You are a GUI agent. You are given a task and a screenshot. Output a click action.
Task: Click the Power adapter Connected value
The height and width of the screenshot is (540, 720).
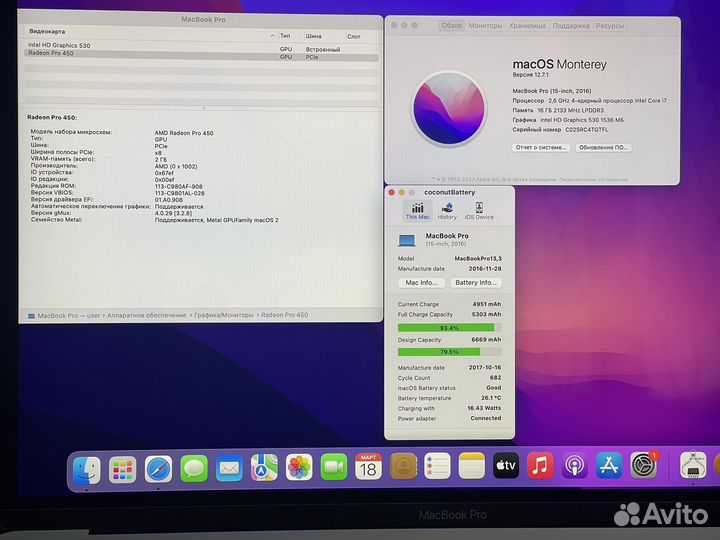(486, 418)
